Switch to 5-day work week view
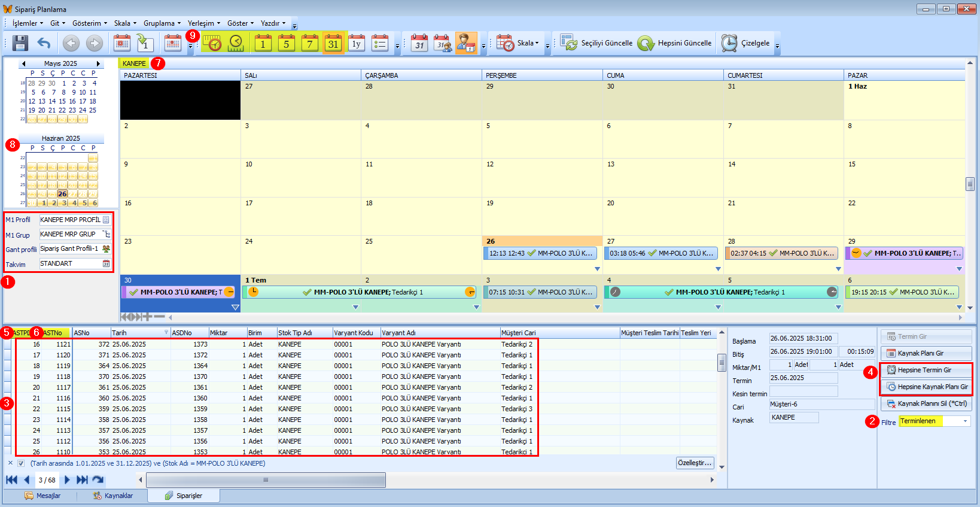Image resolution: width=980 pixels, height=507 pixels. (x=286, y=43)
